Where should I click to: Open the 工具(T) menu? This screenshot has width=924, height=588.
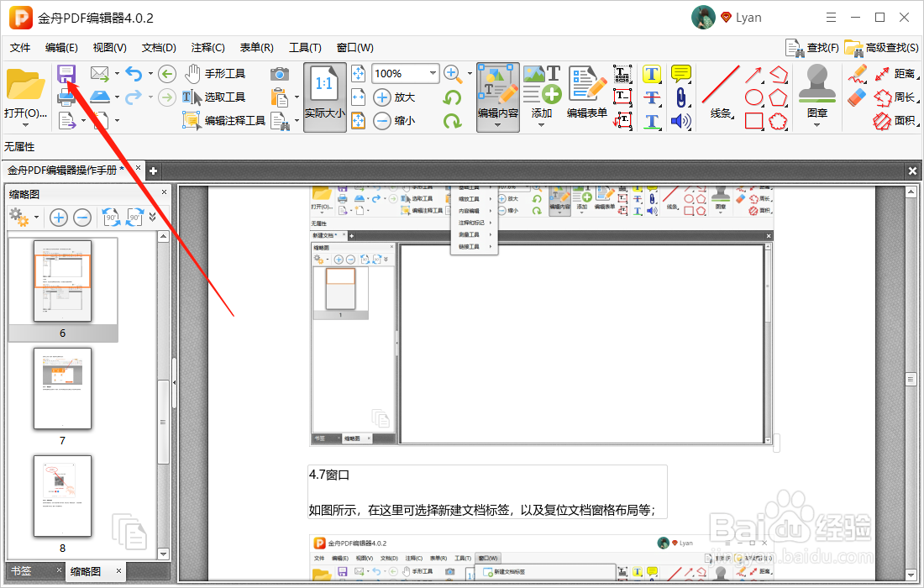coord(305,48)
